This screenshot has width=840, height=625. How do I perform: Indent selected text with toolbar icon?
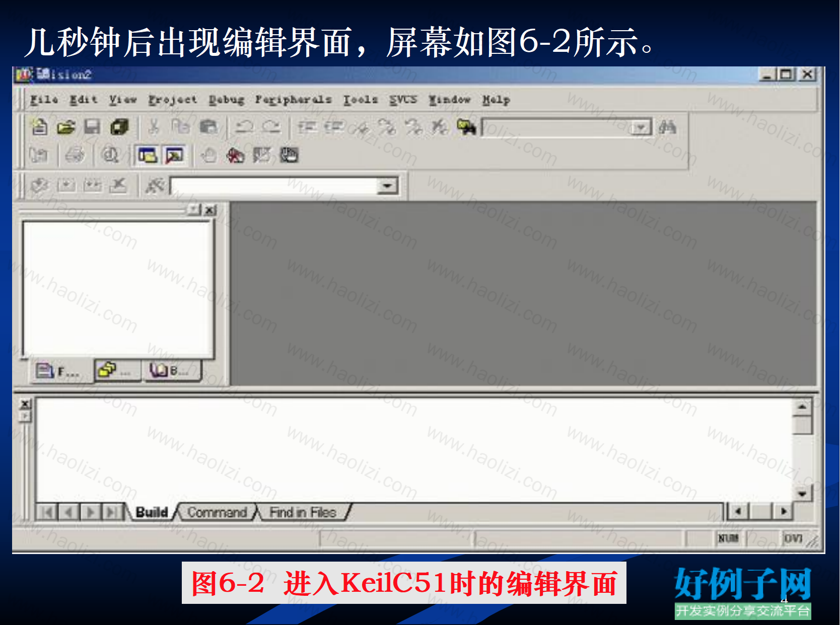coord(307,127)
